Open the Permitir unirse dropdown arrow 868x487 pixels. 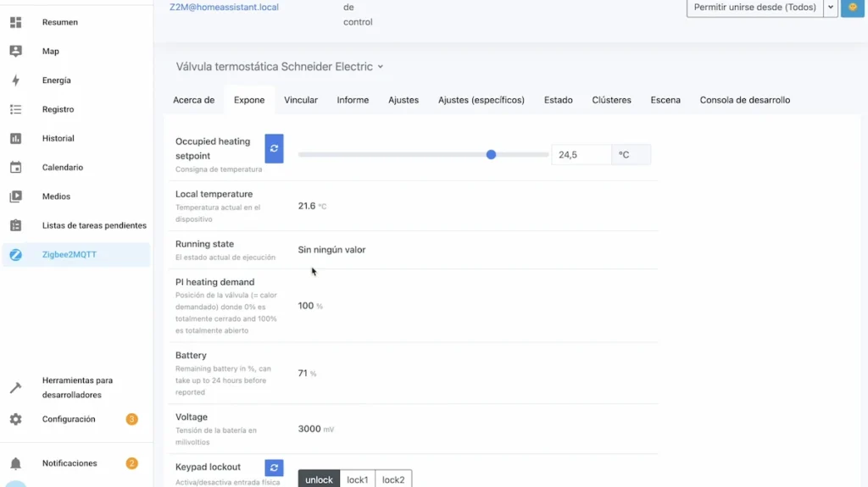pyautogui.click(x=831, y=7)
